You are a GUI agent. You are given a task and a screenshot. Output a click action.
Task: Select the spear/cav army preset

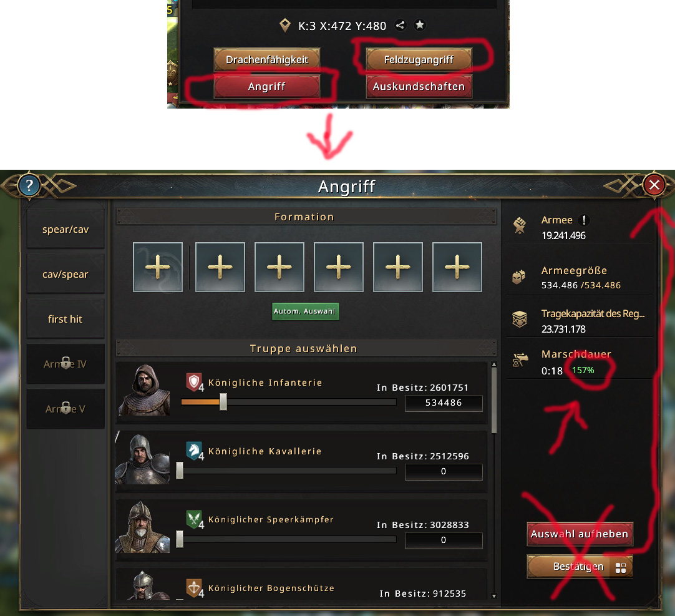click(x=66, y=229)
